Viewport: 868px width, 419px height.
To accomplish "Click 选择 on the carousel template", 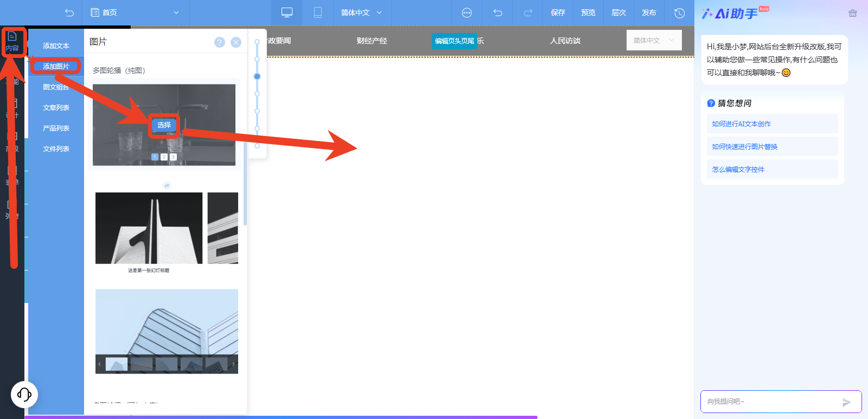I will [x=164, y=125].
